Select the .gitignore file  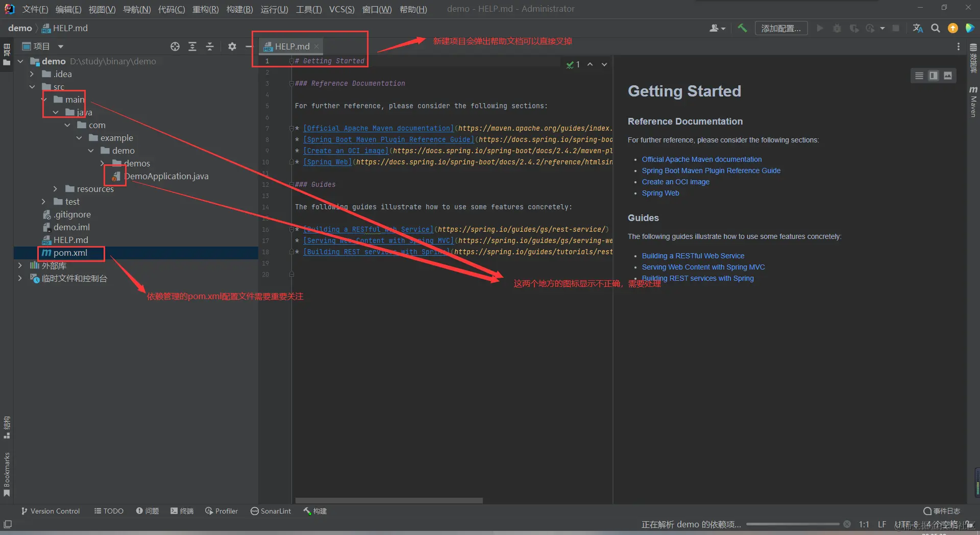point(67,214)
